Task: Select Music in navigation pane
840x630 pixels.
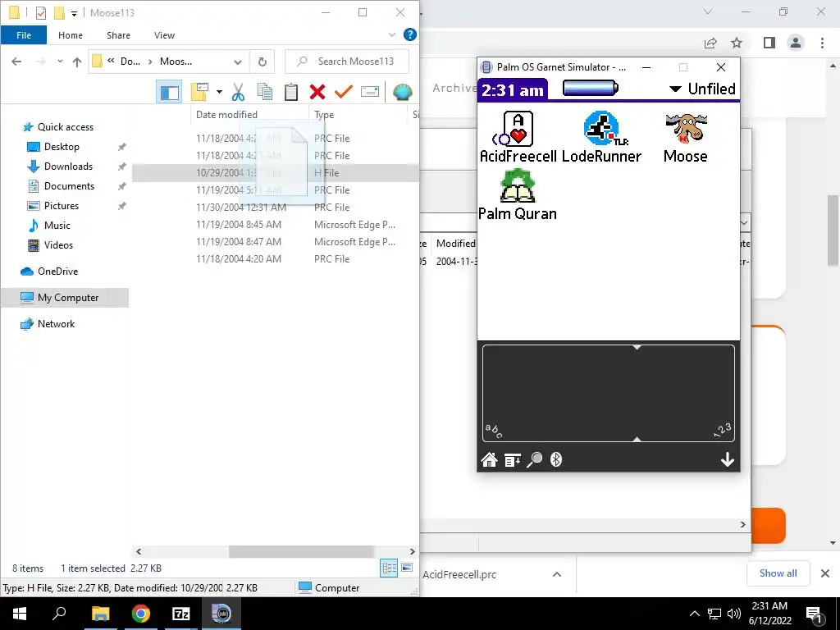Action: coord(57,226)
